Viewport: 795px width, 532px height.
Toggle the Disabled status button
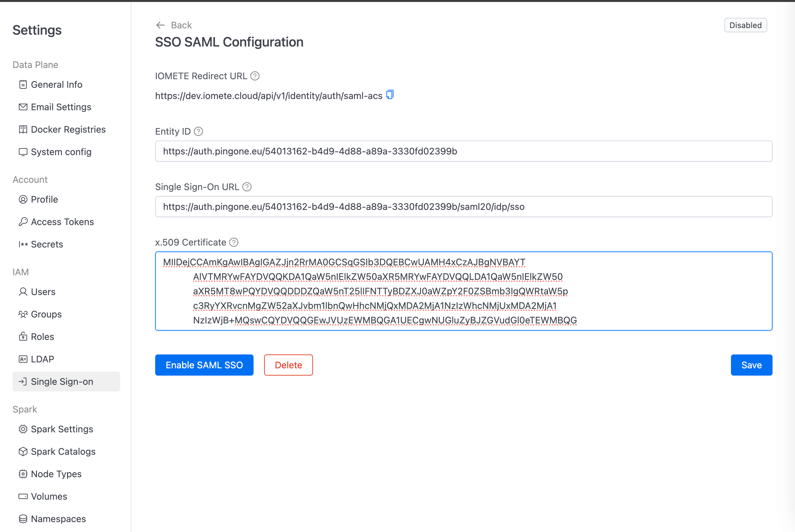(747, 25)
